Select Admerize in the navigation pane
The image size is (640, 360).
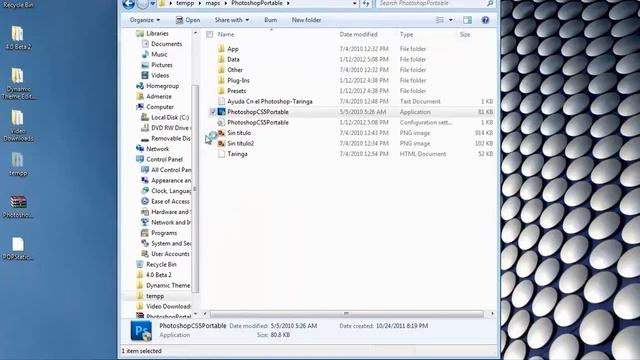pos(159,97)
